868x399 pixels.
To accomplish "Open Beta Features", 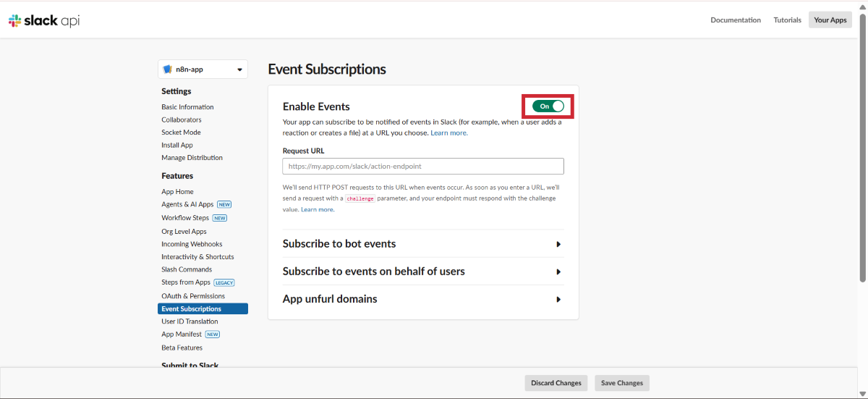I will tap(182, 348).
